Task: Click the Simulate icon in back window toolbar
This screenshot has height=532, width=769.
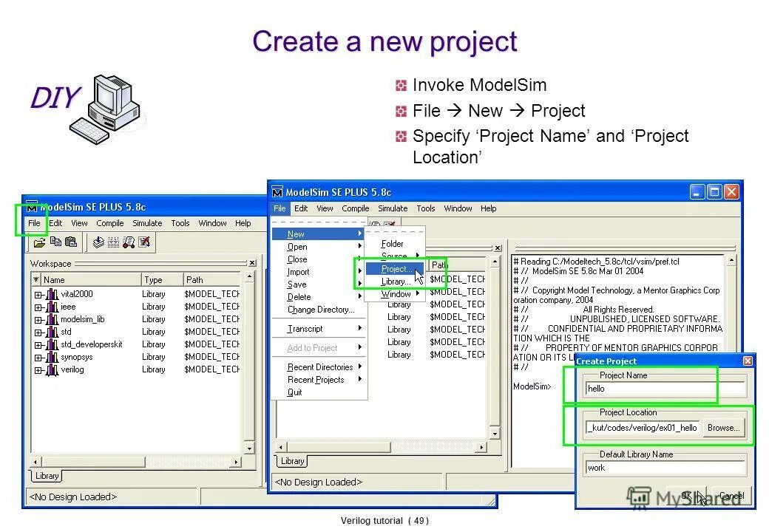Action: [x=129, y=242]
